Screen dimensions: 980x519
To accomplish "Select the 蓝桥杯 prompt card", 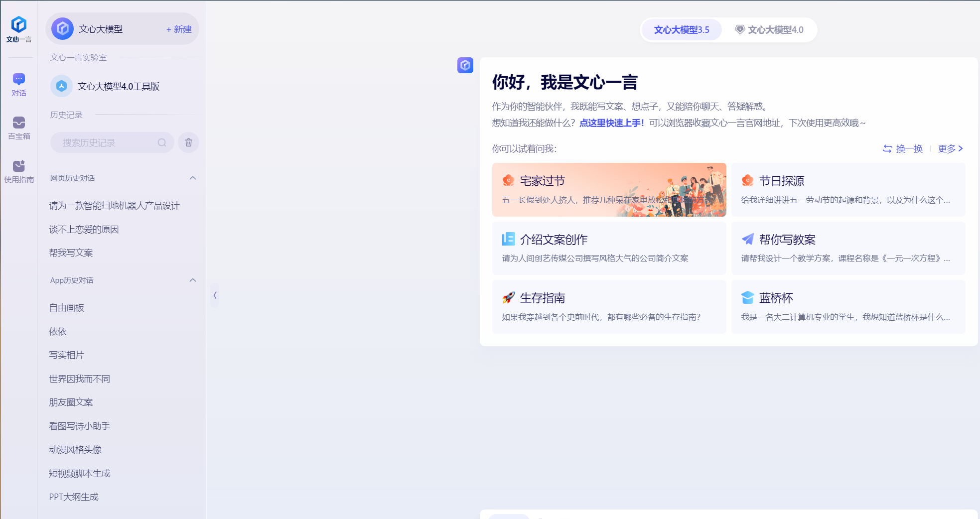I will click(848, 307).
